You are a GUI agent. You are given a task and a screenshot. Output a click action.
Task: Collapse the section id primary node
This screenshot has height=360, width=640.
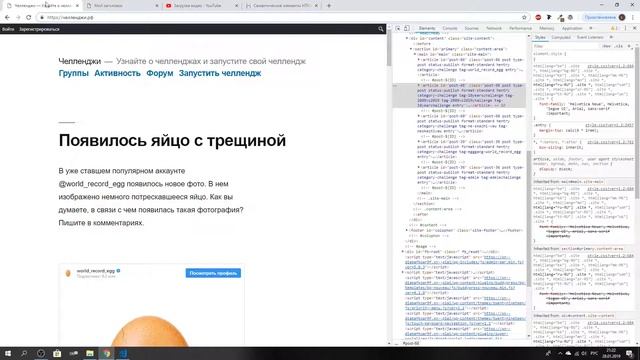pos(411,49)
